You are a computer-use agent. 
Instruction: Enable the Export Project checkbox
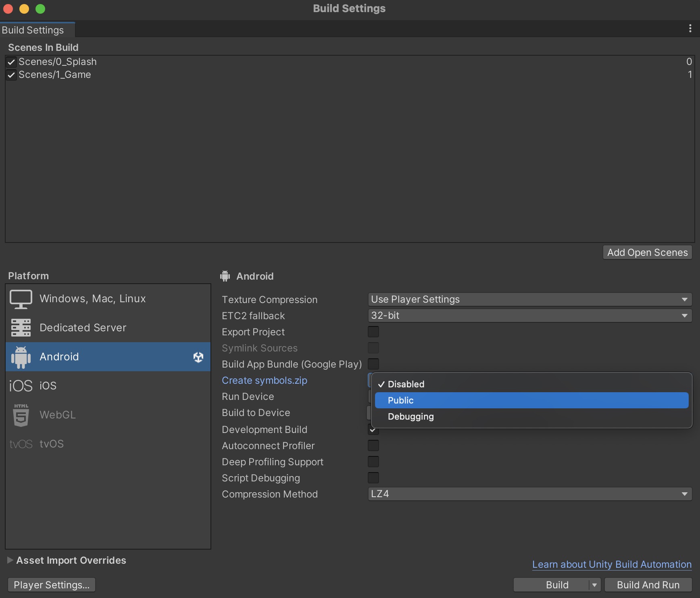(373, 332)
